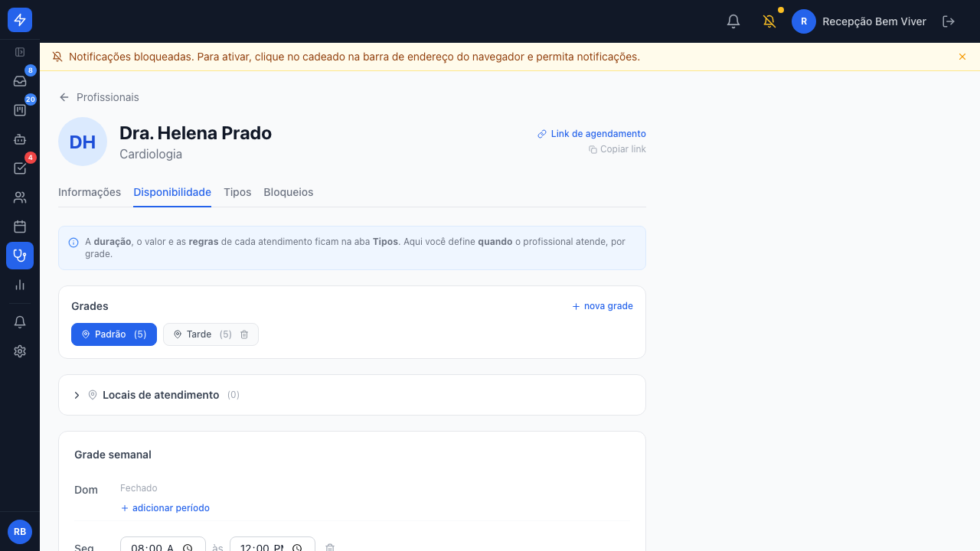Open the kanban board icon with badge 20

point(20,110)
